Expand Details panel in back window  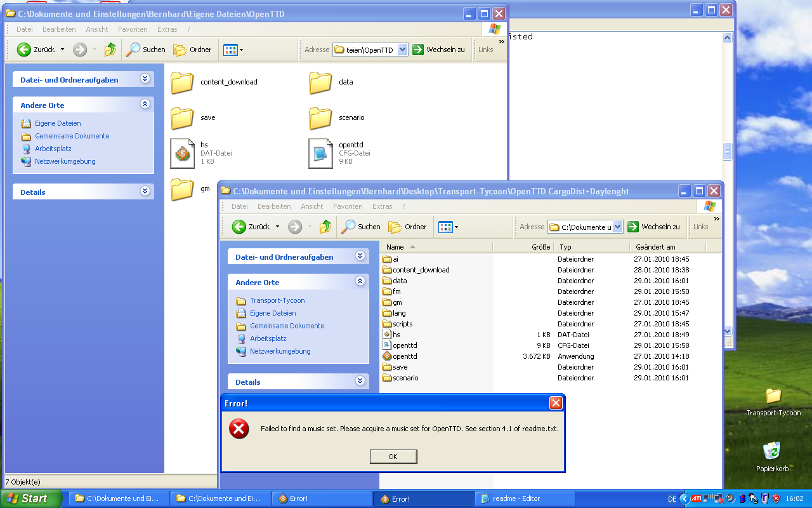(x=145, y=191)
